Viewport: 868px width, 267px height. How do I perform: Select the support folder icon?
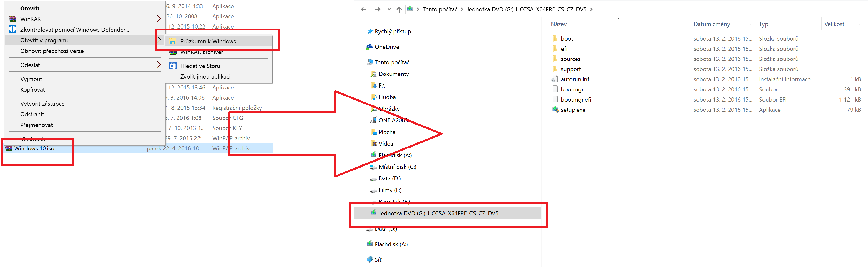point(555,69)
